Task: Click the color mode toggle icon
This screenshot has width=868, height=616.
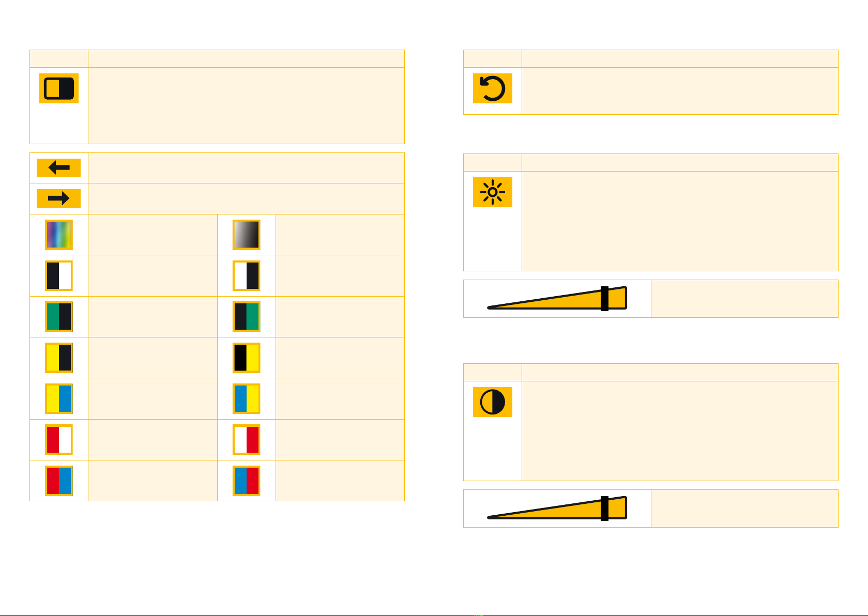Action: coord(59,88)
